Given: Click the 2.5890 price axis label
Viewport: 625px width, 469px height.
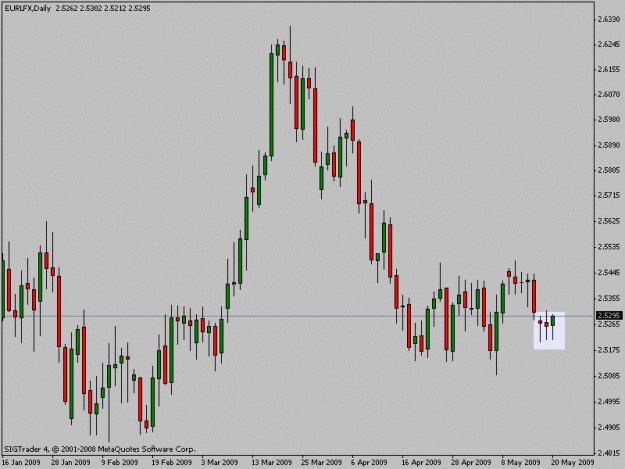Looking at the screenshot, I should (609, 145).
